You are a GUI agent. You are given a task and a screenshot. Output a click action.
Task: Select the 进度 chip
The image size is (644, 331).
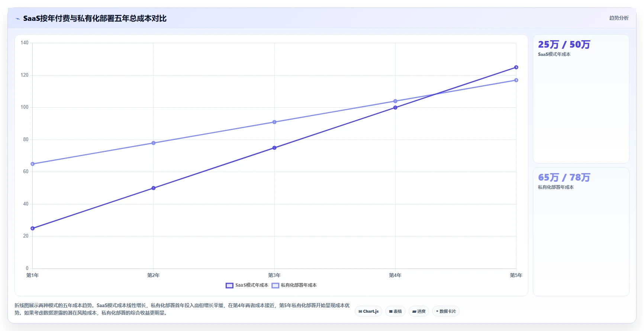tap(419, 311)
